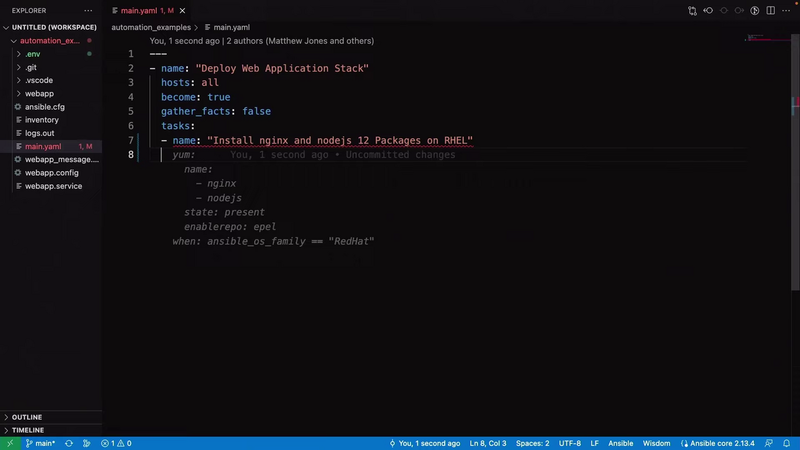The height and width of the screenshot is (450, 800).
Task: Synchronize changes with the sync icon
Action: tap(69, 443)
